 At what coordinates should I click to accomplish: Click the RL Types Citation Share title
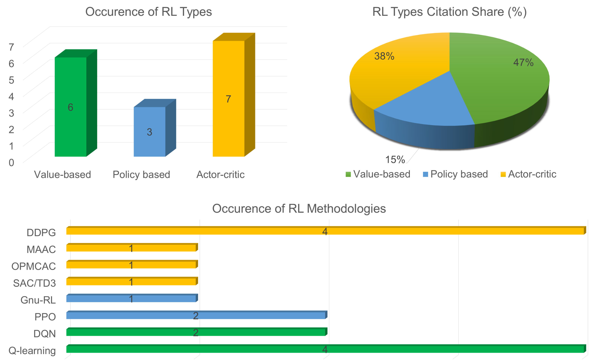point(449,12)
